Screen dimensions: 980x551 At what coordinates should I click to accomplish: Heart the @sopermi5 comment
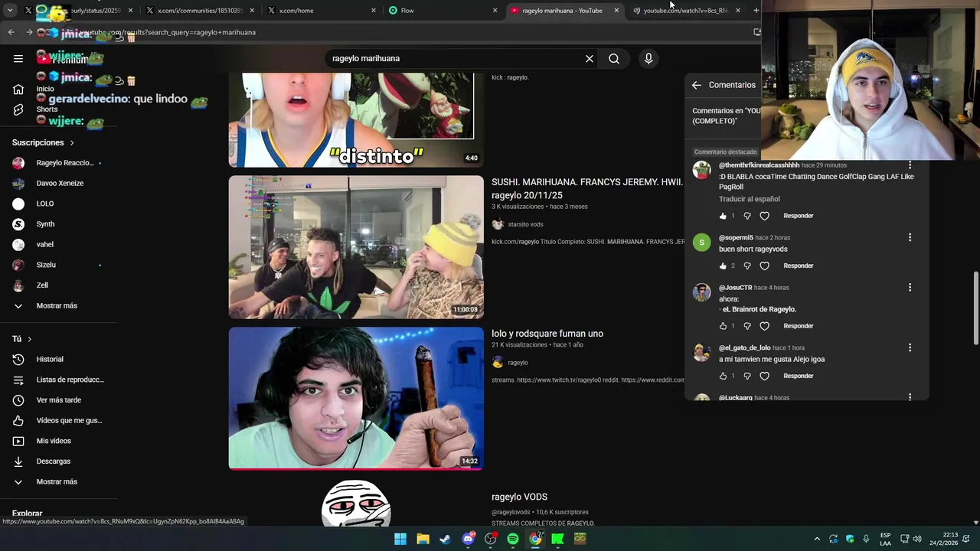[x=764, y=266]
